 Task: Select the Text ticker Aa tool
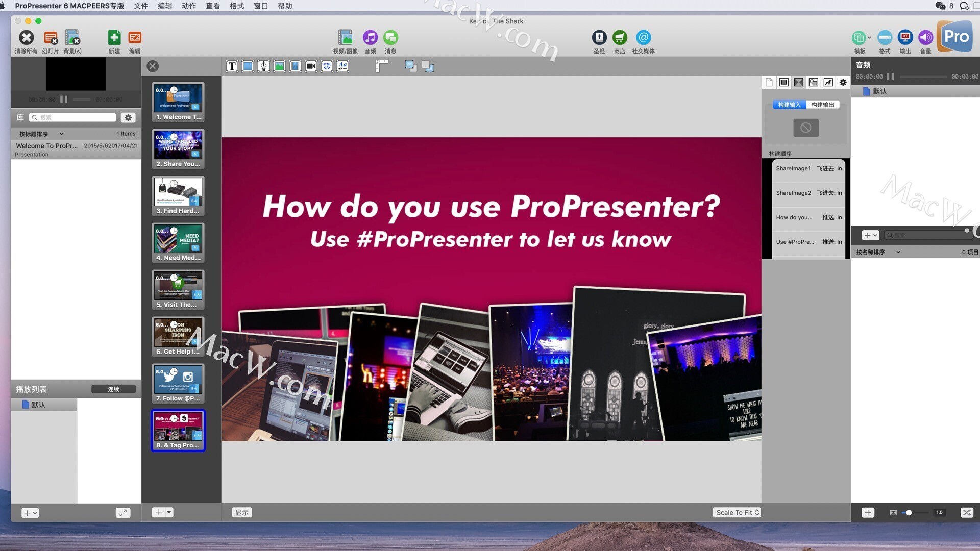(342, 66)
